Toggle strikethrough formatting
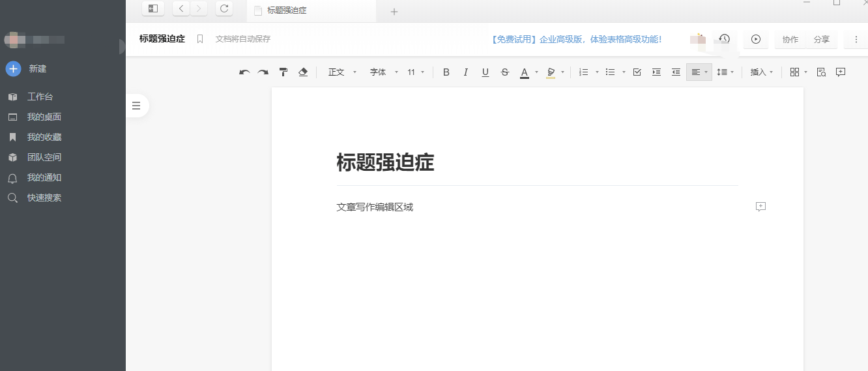The width and height of the screenshot is (868, 371). click(x=505, y=72)
